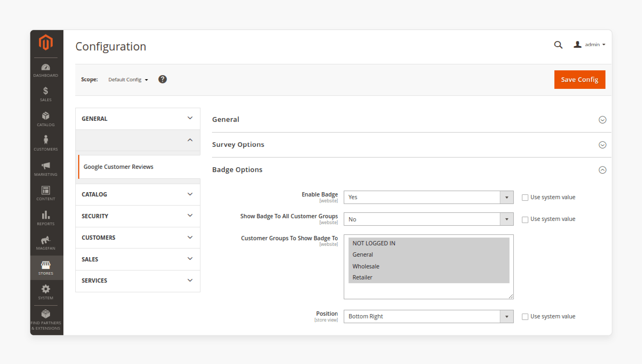
Task: Check Use system value for Enable Badge
Action: 525,197
